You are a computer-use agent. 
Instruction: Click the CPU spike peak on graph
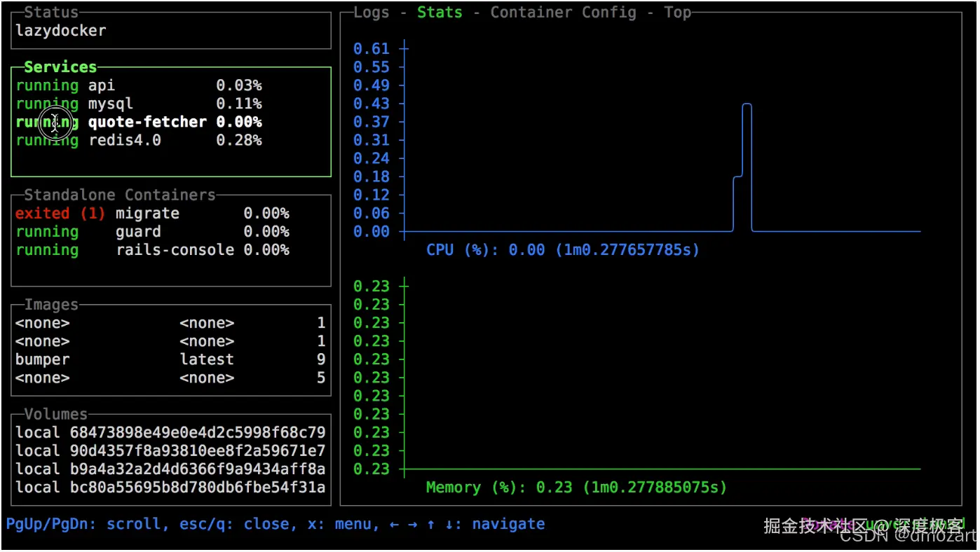click(747, 104)
